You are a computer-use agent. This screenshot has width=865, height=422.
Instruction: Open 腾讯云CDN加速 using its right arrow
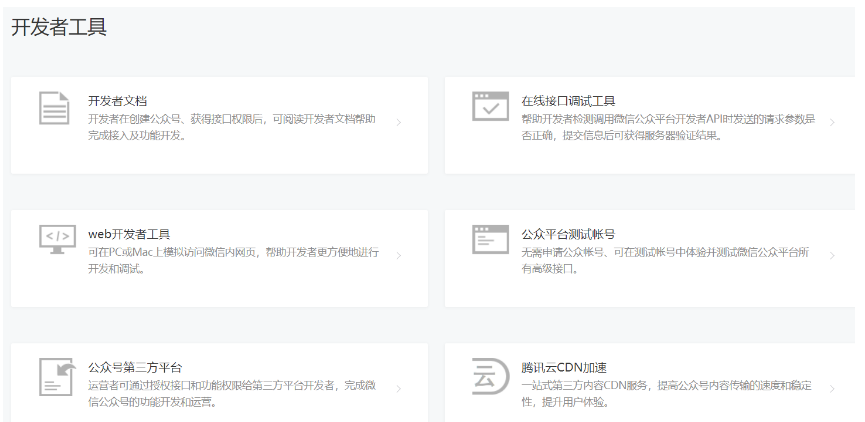point(832,390)
